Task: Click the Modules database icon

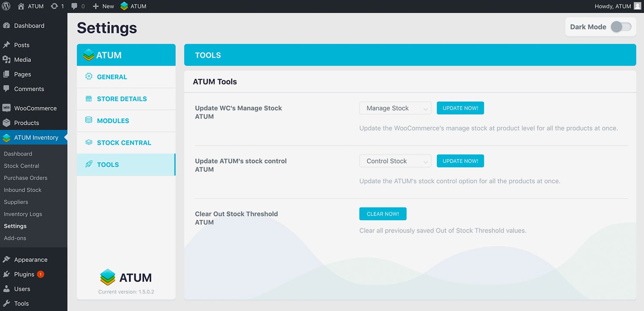Action: [89, 120]
